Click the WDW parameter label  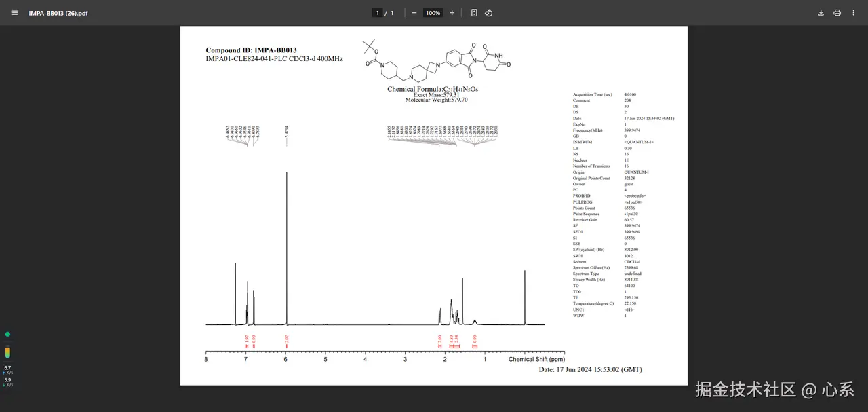coord(578,316)
